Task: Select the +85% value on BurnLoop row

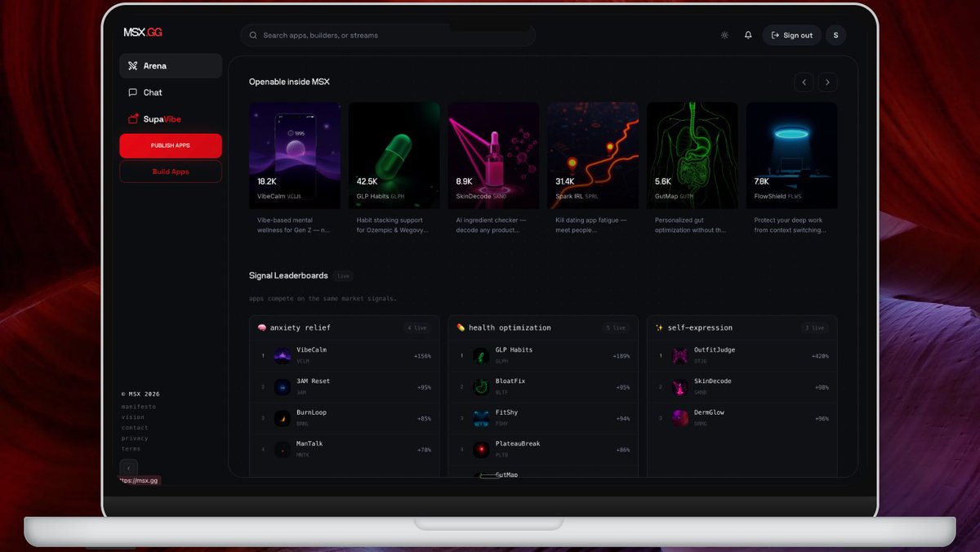Action: [x=424, y=418]
